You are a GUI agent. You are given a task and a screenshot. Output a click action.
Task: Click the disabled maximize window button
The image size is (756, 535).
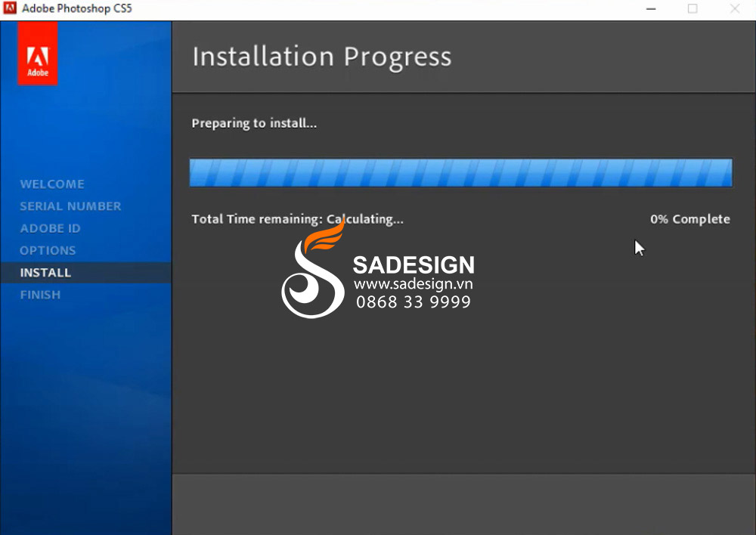(x=692, y=8)
